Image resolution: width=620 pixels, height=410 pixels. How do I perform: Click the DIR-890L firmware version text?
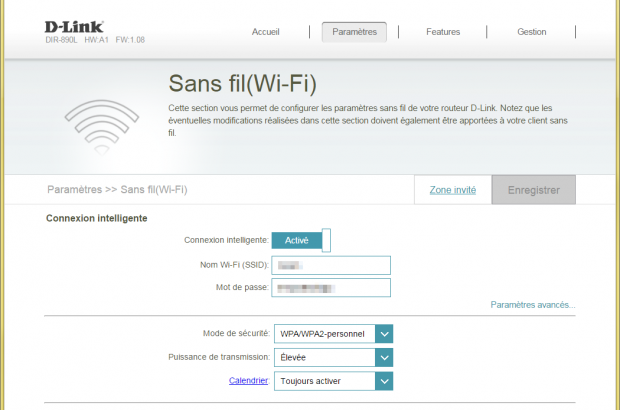[94, 41]
